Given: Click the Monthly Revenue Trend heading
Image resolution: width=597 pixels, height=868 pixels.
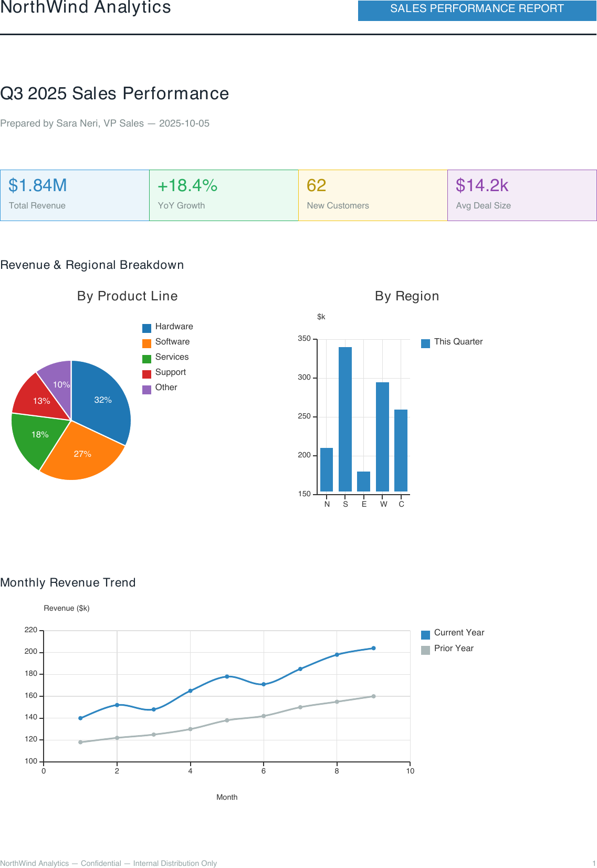Looking at the screenshot, I should tap(68, 582).
